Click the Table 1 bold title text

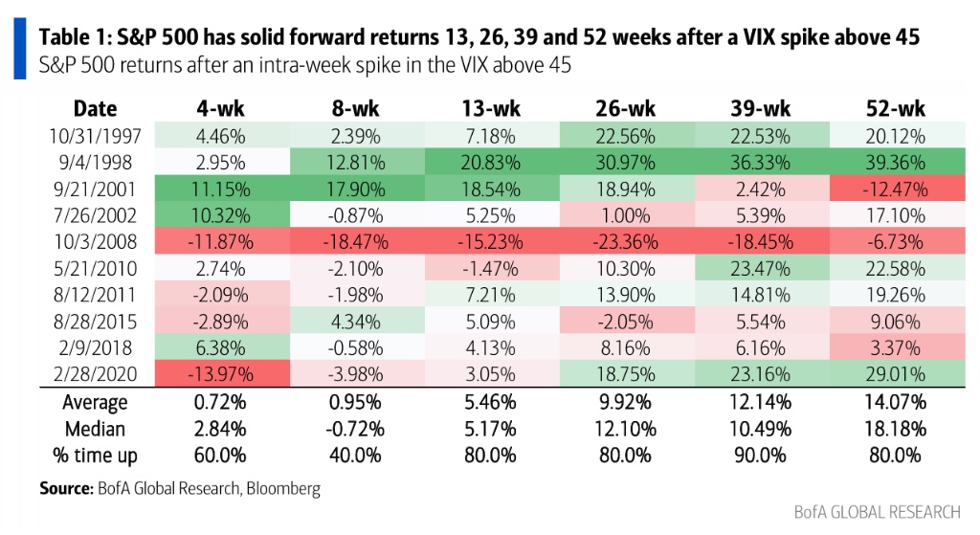click(479, 39)
